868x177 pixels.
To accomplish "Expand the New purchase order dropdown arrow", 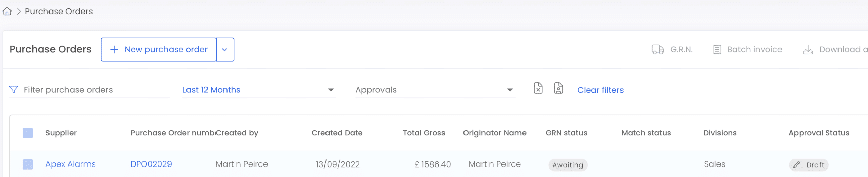I will [x=225, y=49].
